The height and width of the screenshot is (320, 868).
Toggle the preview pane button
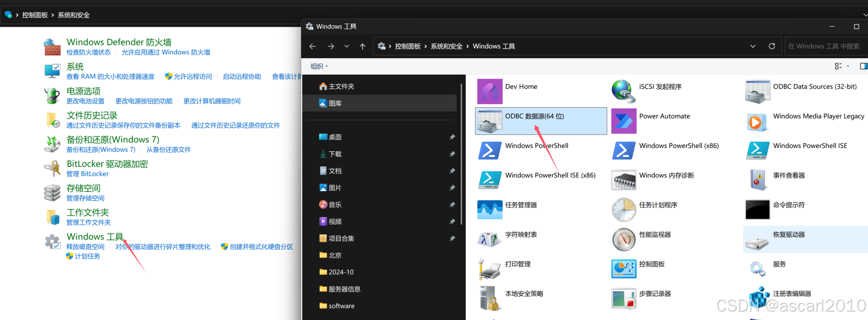(x=863, y=66)
